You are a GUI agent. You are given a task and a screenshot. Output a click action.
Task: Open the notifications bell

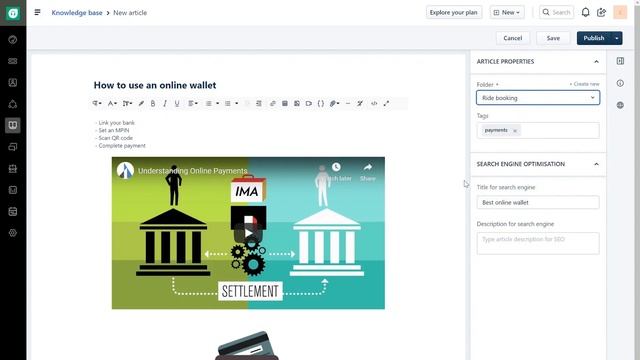(x=585, y=13)
